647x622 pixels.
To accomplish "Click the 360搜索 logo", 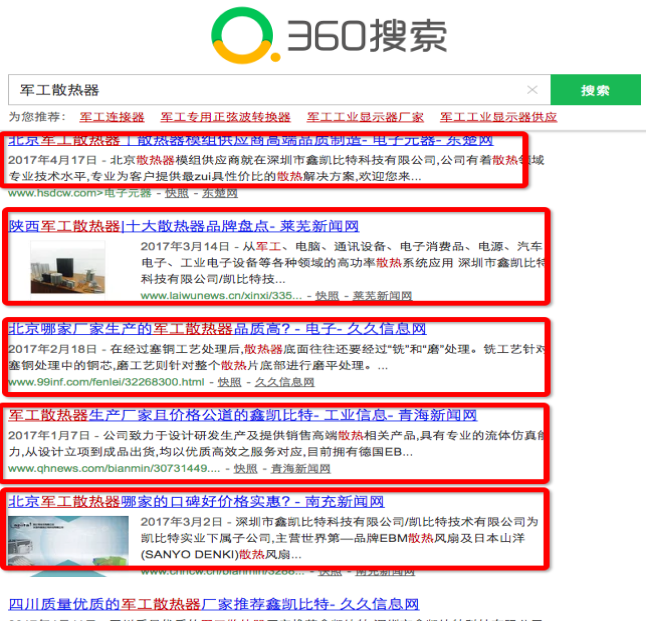I will click(x=329, y=35).
